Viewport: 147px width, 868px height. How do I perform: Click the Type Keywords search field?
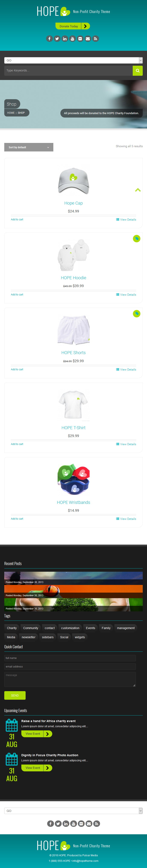click(68, 71)
